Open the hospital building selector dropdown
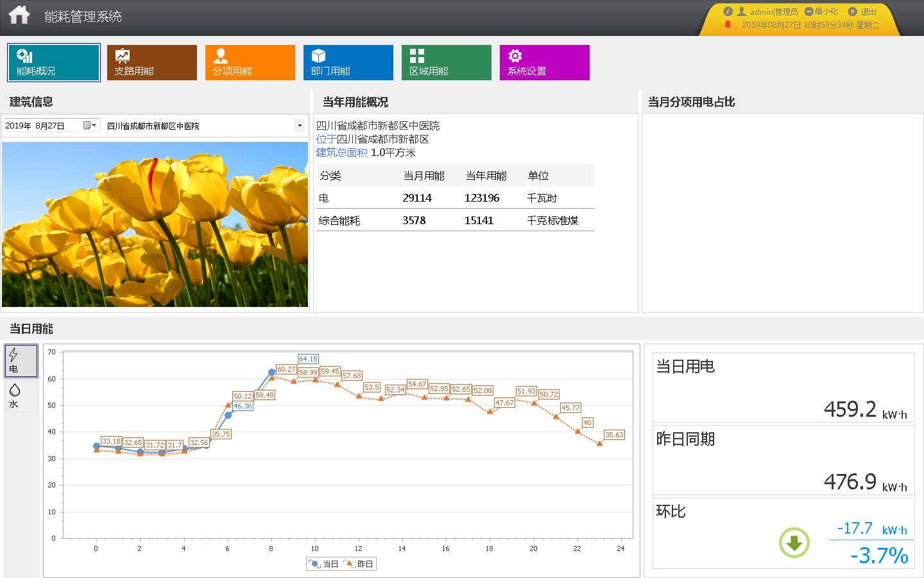Viewport: 924px width, 578px height. point(300,125)
